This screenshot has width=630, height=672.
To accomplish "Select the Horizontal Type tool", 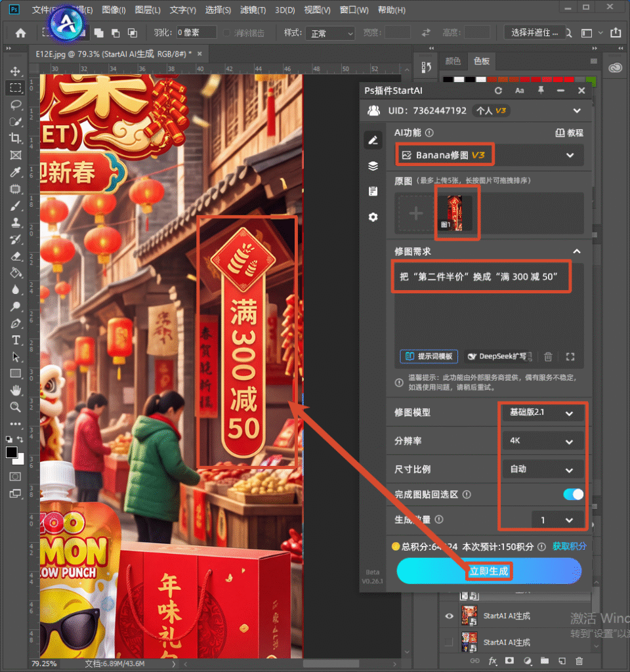I will click(16, 341).
